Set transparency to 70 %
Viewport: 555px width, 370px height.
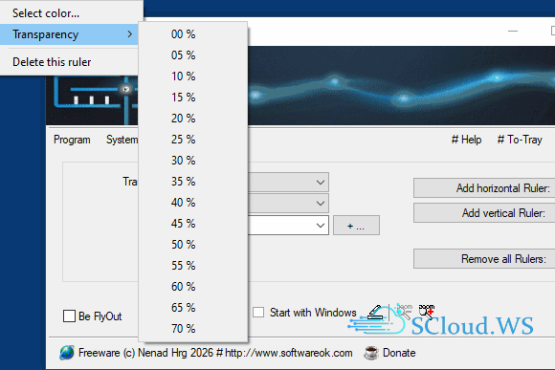tap(193, 329)
